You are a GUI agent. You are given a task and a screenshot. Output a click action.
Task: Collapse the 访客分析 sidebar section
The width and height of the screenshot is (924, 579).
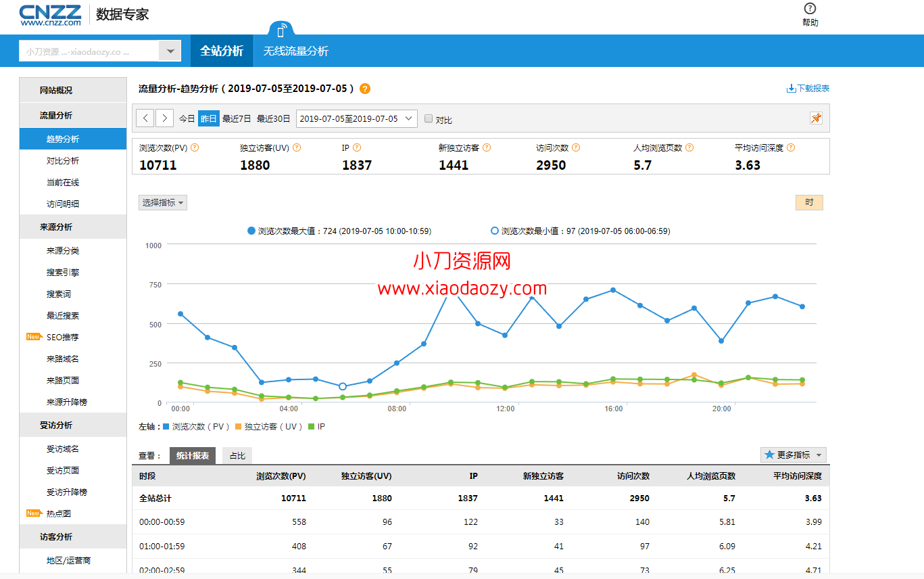(x=73, y=537)
